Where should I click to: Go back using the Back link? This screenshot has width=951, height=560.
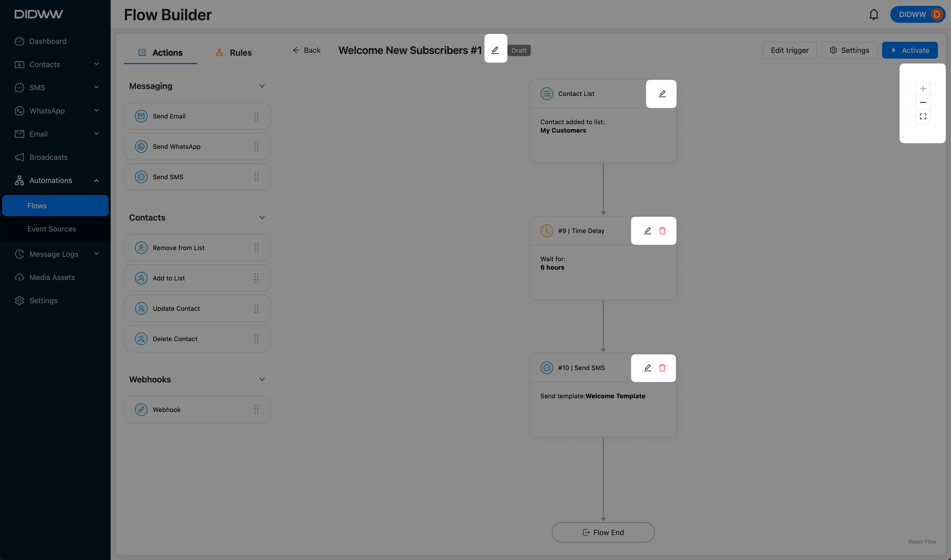[307, 50]
